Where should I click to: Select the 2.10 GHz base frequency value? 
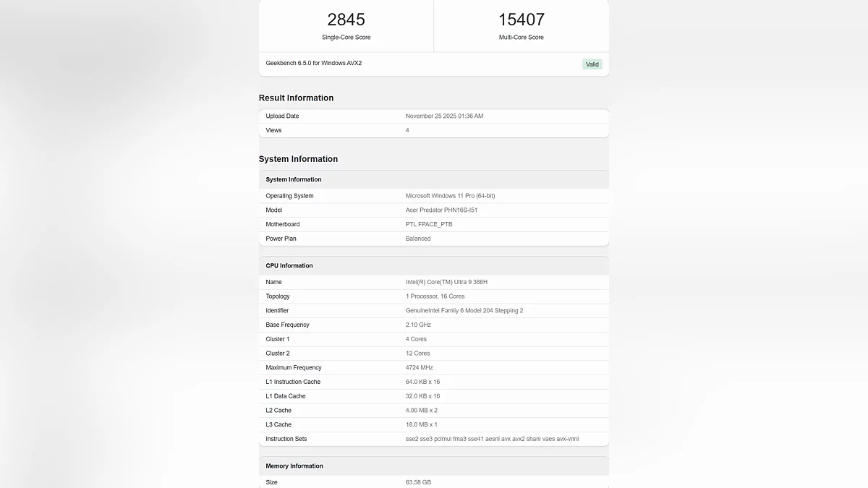click(418, 325)
